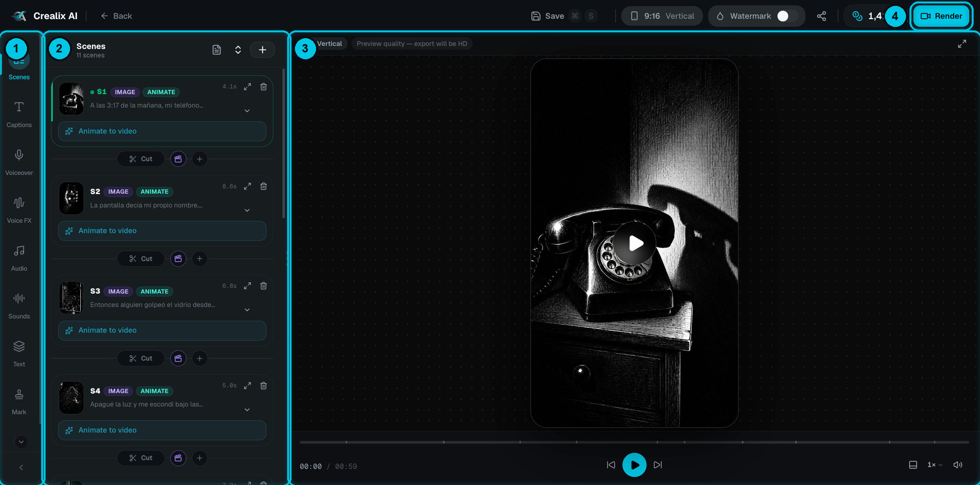Delete scene S4

(264, 386)
